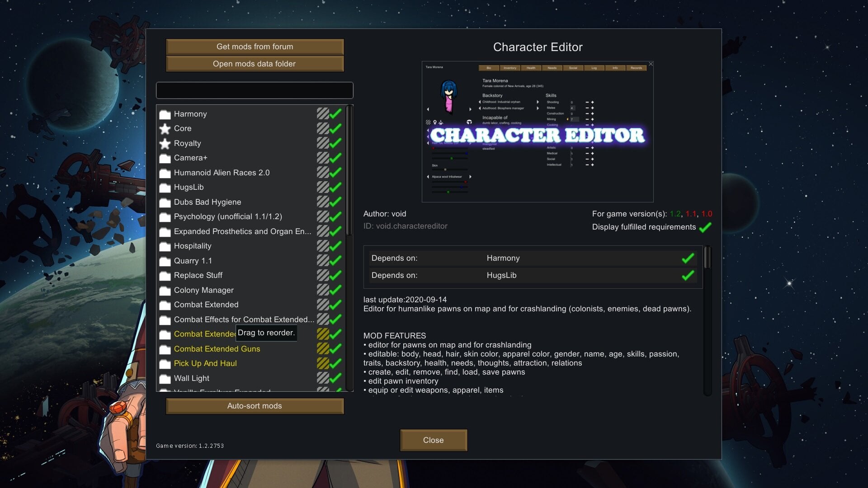The height and width of the screenshot is (488, 868).
Task: Click the Quarry 1.1 folder icon
Action: point(165,261)
